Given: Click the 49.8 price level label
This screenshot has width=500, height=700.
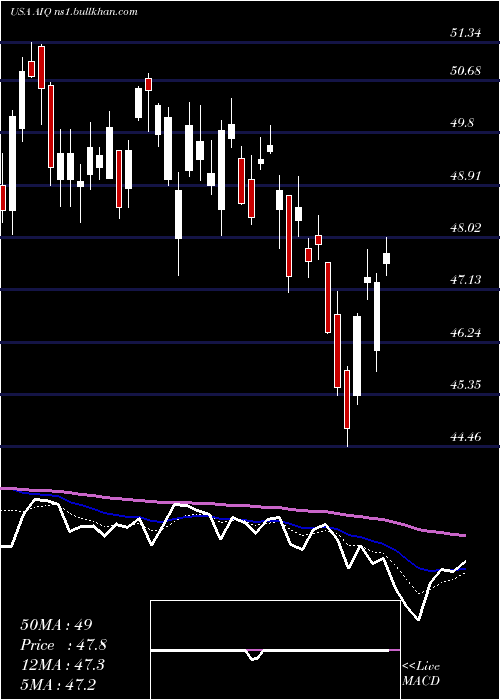Looking at the screenshot, I should (x=462, y=123).
